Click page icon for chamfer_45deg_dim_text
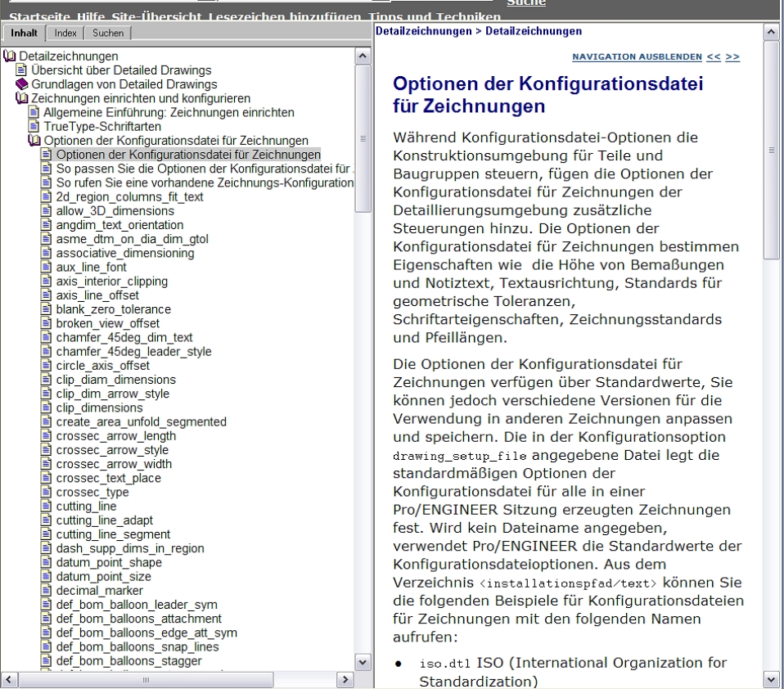784x689 pixels. (x=46, y=337)
